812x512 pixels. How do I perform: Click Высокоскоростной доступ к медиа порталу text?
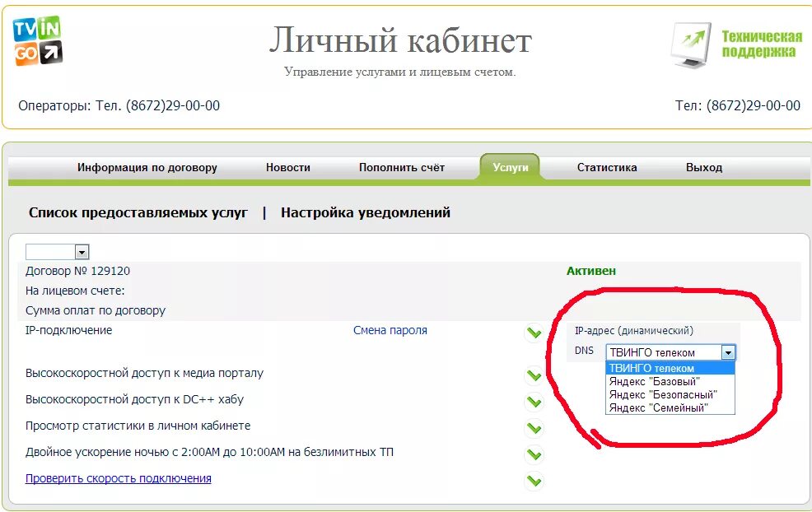(x=144, y=373)
